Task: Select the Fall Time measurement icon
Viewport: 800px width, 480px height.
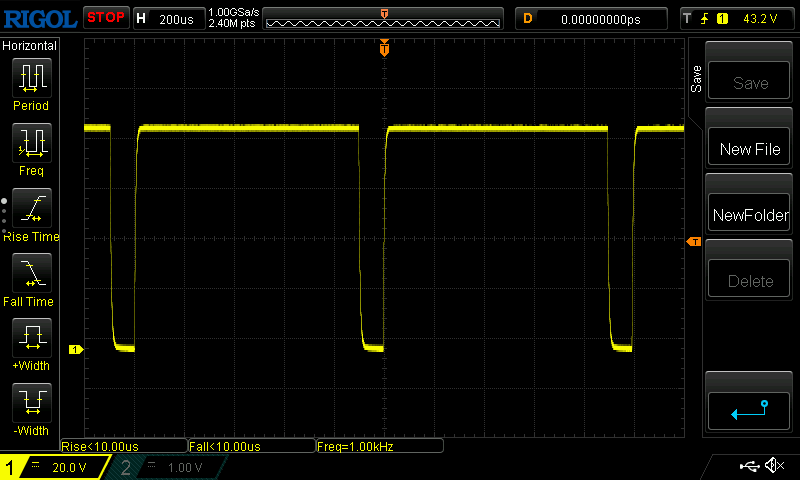Action: pos(32,272)
